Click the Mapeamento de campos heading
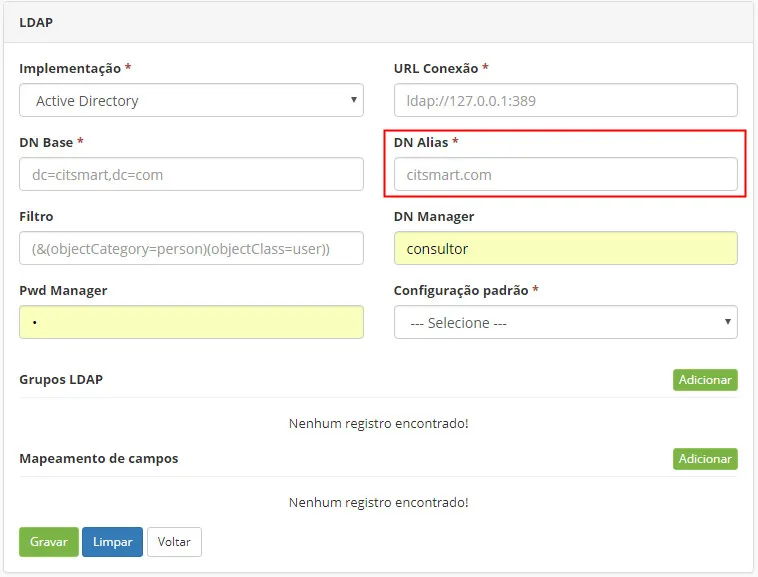Screen dimensions: 758x577 tap(99, 459)
